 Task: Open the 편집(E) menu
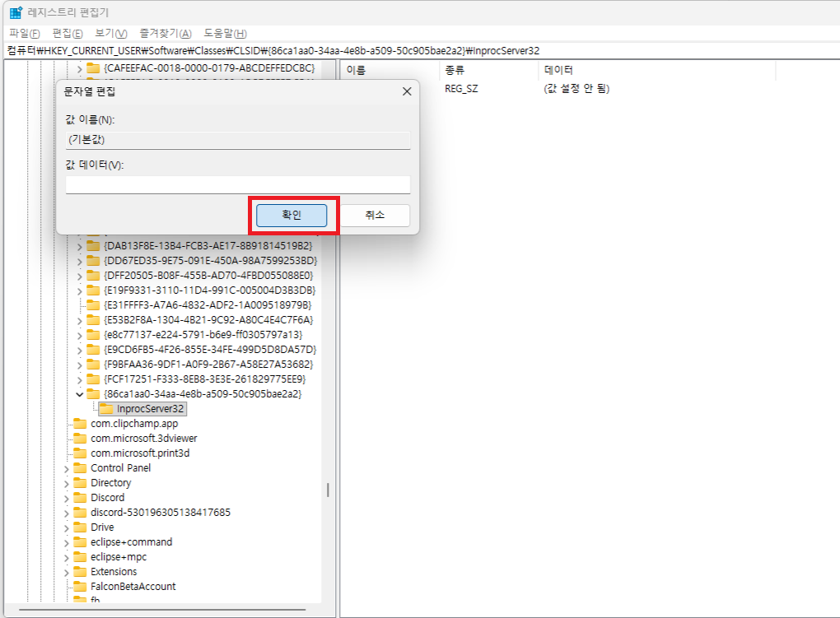point(68,33)
